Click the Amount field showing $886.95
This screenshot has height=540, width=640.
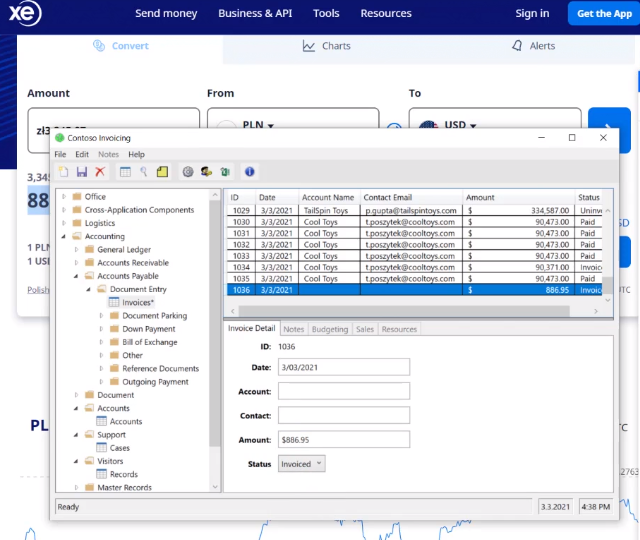[x=344, y=440]
